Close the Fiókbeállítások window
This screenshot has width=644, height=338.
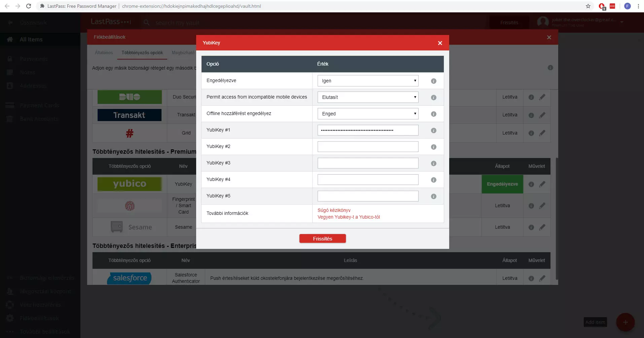(549, 37)
